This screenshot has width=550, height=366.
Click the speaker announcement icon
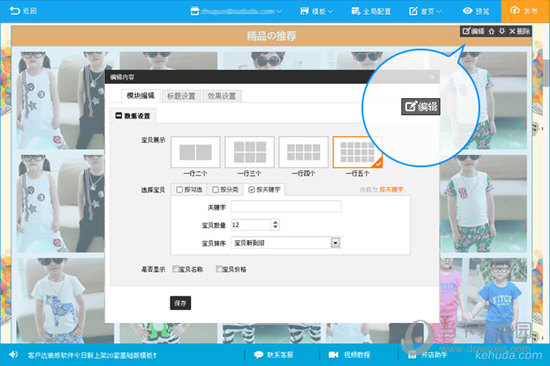point(13,355)
